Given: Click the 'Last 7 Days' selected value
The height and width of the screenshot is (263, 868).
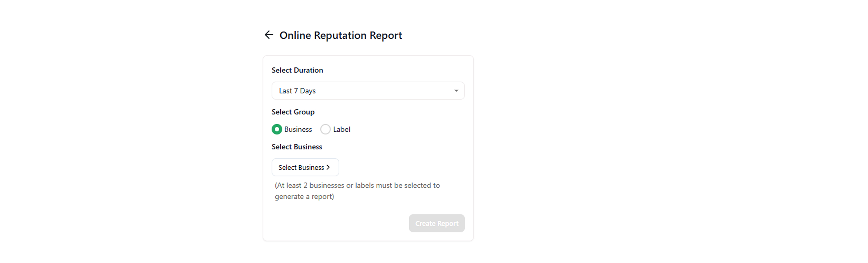Looking at the screenshot, I should click(x=297, y=91).
